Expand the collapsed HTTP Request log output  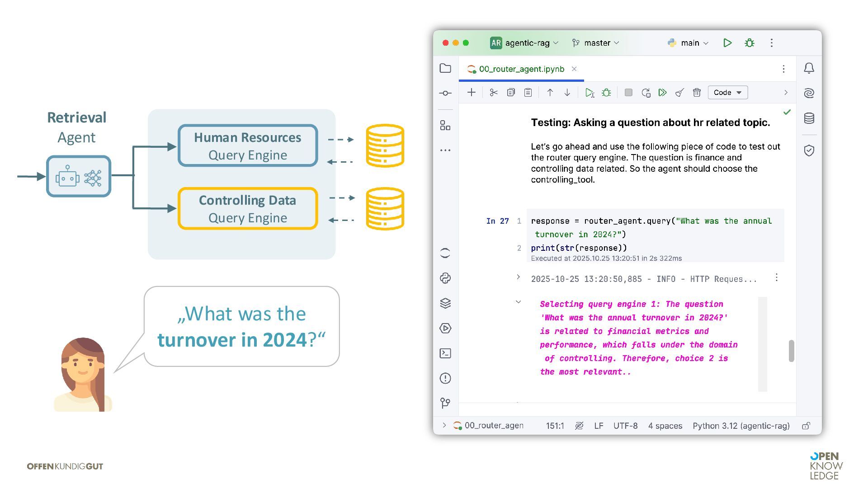pyautogui.click(x=519, y=277)
